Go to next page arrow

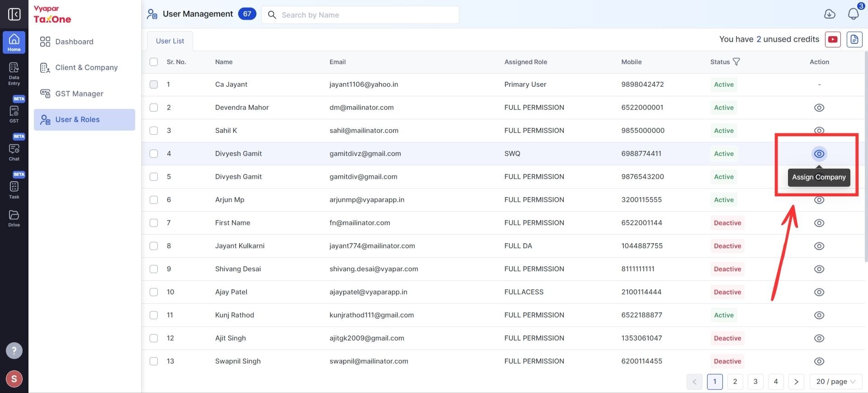click(x=796, y=382)
